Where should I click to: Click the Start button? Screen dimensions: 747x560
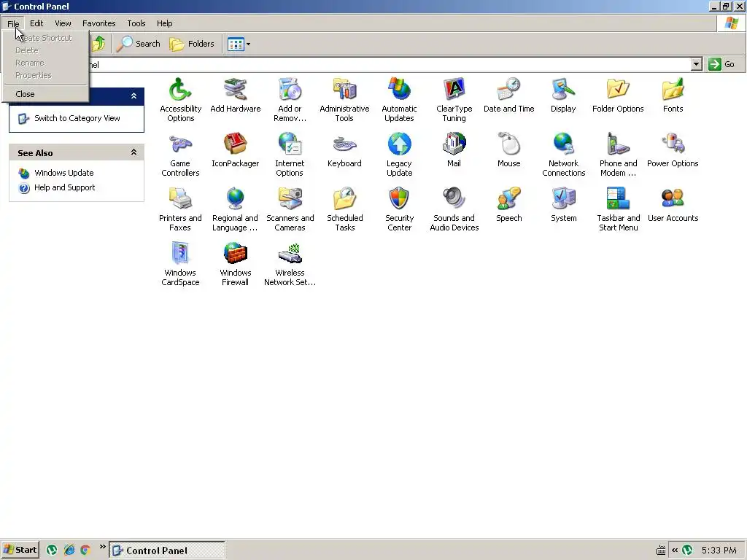(x=20, y=550)
